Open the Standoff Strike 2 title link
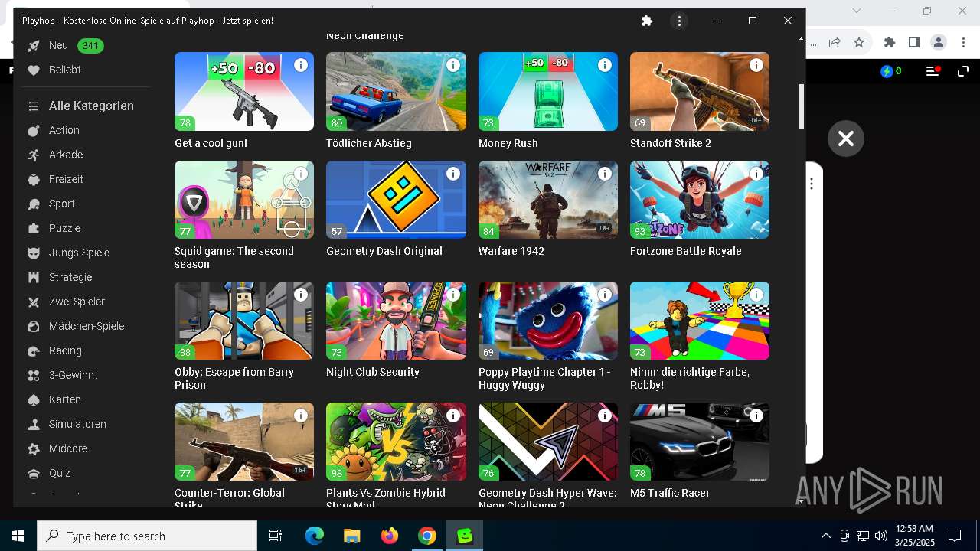The height and width of the screenshot is (551, 980). tap(671, 143)
